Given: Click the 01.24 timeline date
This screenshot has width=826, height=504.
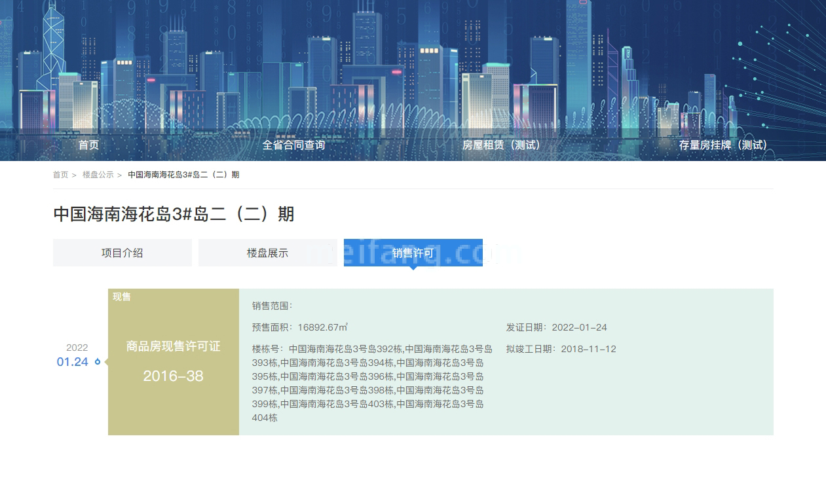Looking at the screenshot, I should tap(72, 362).
